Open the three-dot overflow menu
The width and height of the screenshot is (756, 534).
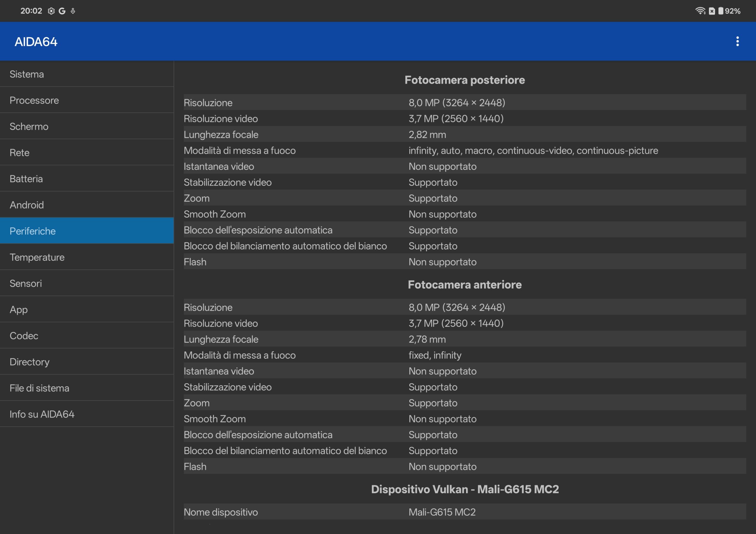point(737,42)
